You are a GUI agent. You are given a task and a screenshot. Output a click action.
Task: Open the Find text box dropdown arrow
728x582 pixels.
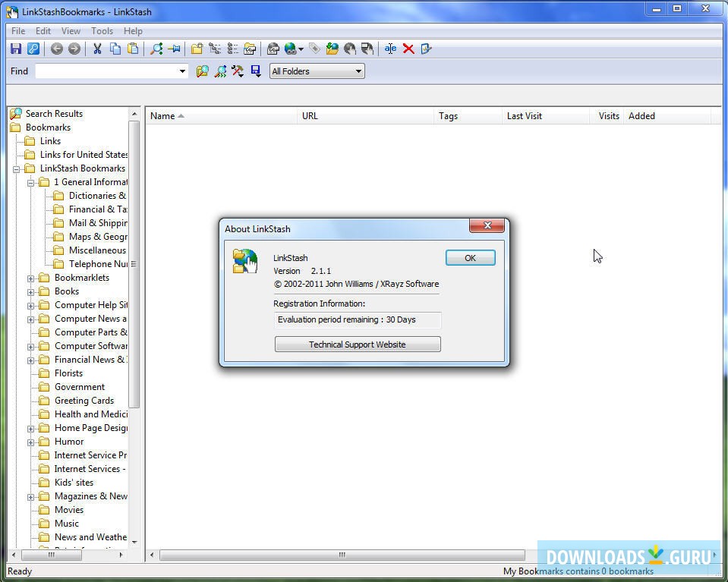182,71
